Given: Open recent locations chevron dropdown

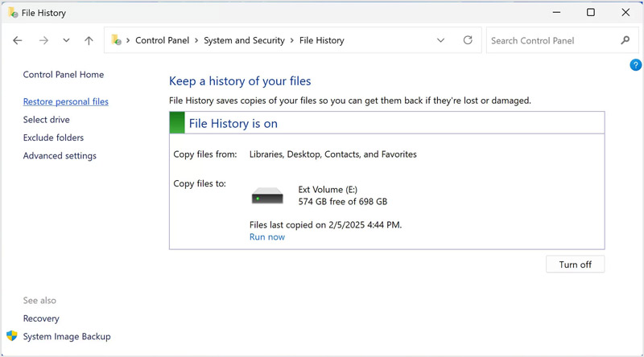Looking at the screenshot, I should tap(66, 40).
